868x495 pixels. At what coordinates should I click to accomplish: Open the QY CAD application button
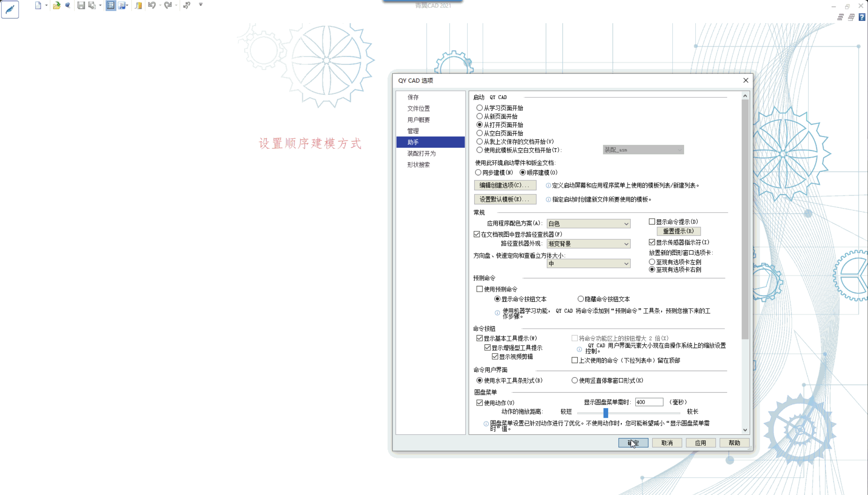(10, 9)
